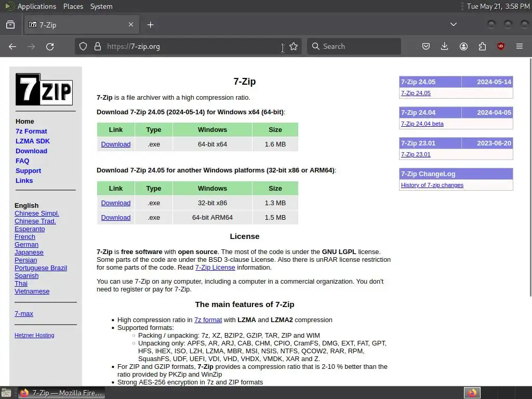Open a new tab with the plus icon

tap(150, 25)
